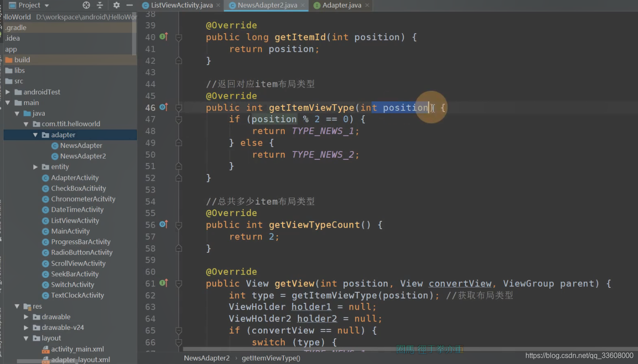This screenshot has width=638, height=364.
Task: Click implements gutter icon at line 40
Action: tap(163, 37)
